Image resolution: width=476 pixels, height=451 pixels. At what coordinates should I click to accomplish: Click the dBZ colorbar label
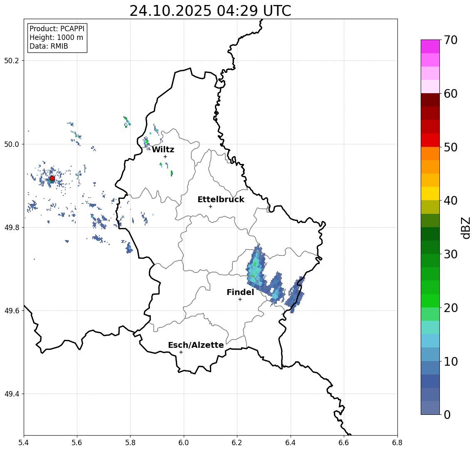tap(466, 228)
